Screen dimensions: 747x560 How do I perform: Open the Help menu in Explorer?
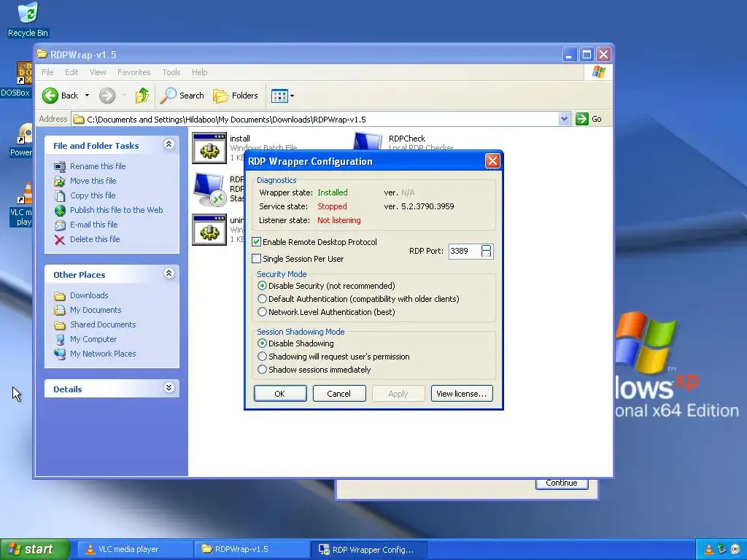tap(200, 72)
